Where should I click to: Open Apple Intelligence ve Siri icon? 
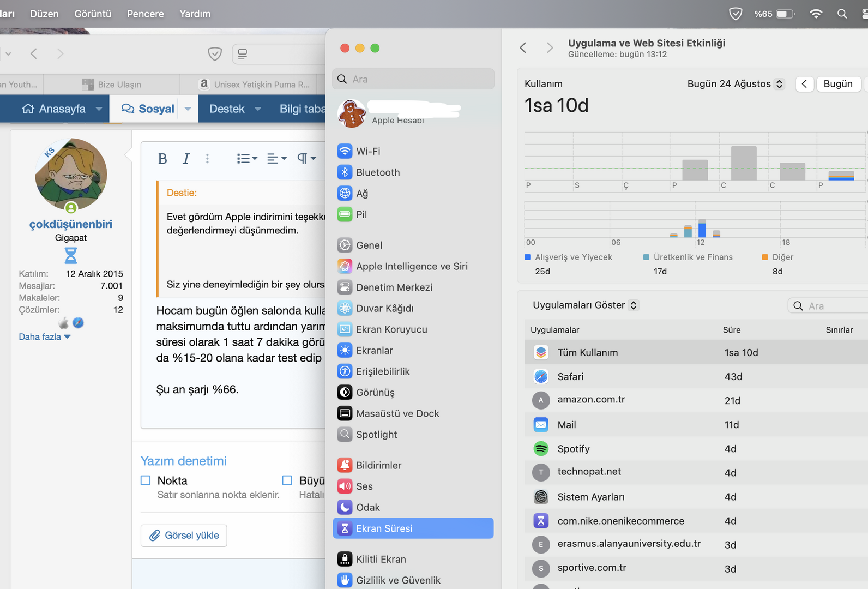(x=345, y=266)
